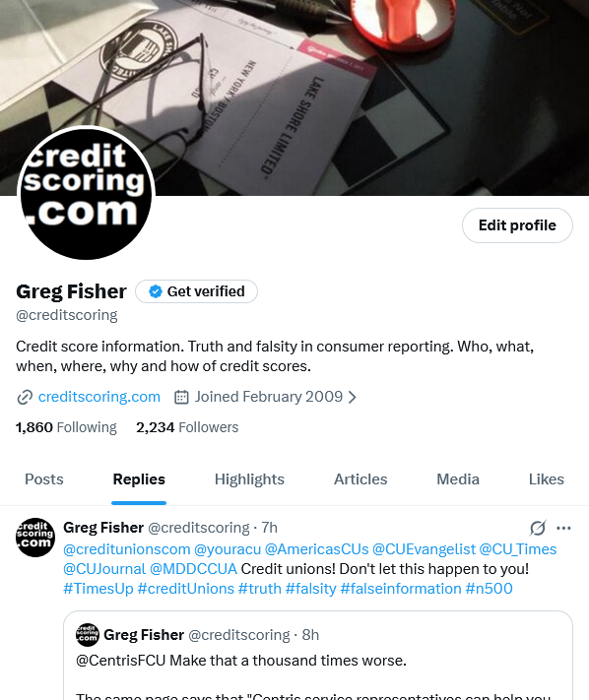Expand the Joined February 2009 chevron arrow
Screen dimensions: 589x700
[353, 397]
